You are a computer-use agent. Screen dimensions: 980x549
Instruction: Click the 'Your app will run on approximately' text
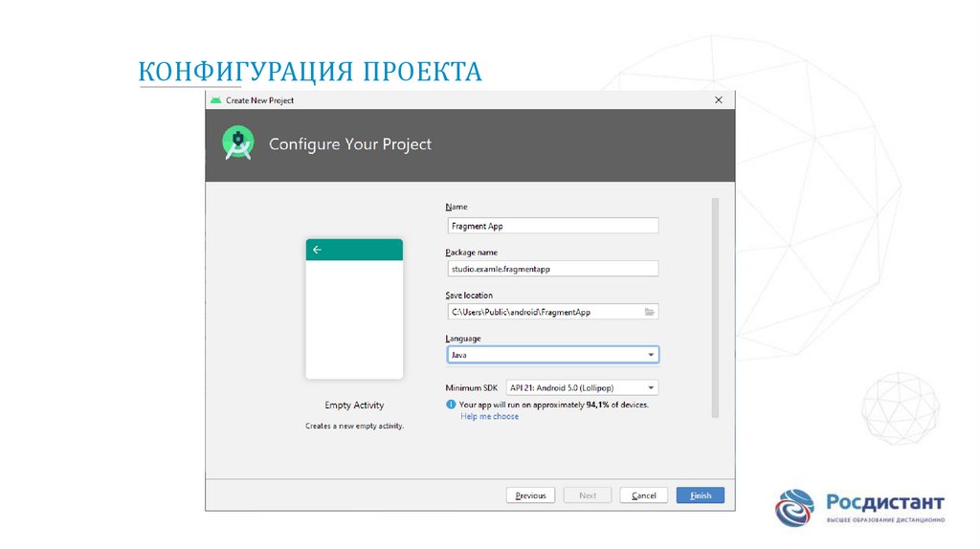pos(522,405)
